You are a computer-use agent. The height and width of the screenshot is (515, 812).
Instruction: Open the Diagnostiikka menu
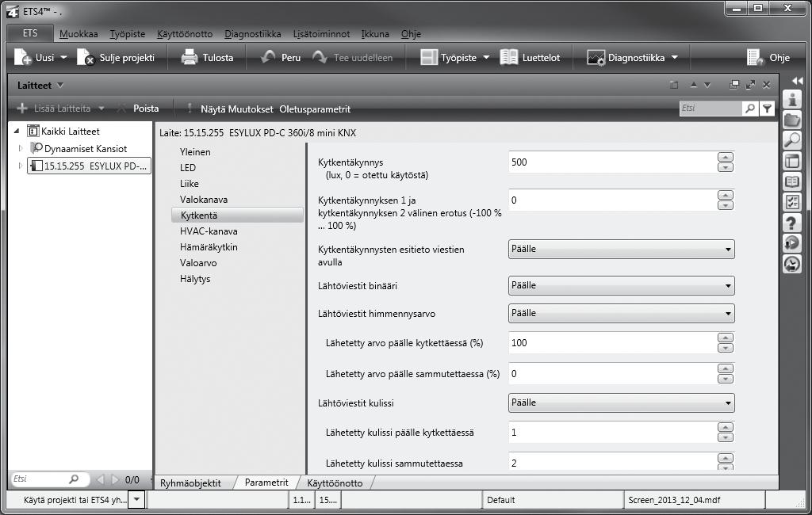pyautogui.click(x=253, y=33)
